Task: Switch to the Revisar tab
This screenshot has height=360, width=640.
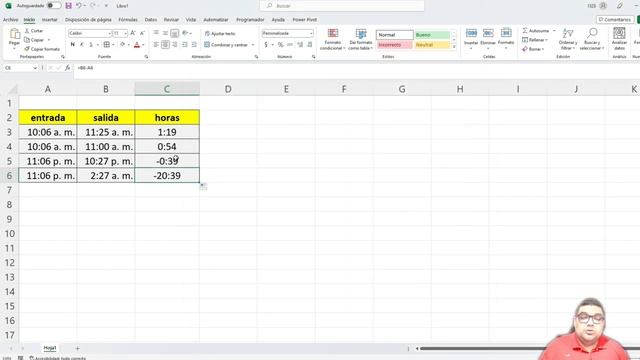Action: tap(171, 20)
